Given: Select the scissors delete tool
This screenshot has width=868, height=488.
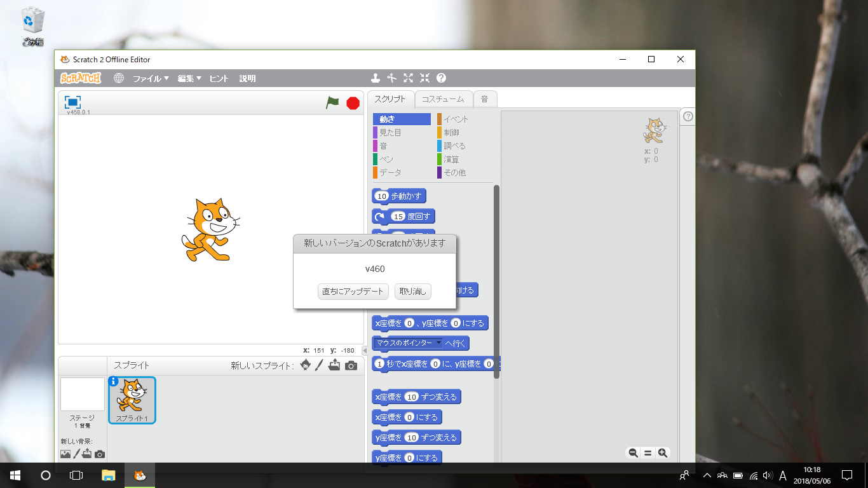Looking at the screenshot, I should [391, 78].
